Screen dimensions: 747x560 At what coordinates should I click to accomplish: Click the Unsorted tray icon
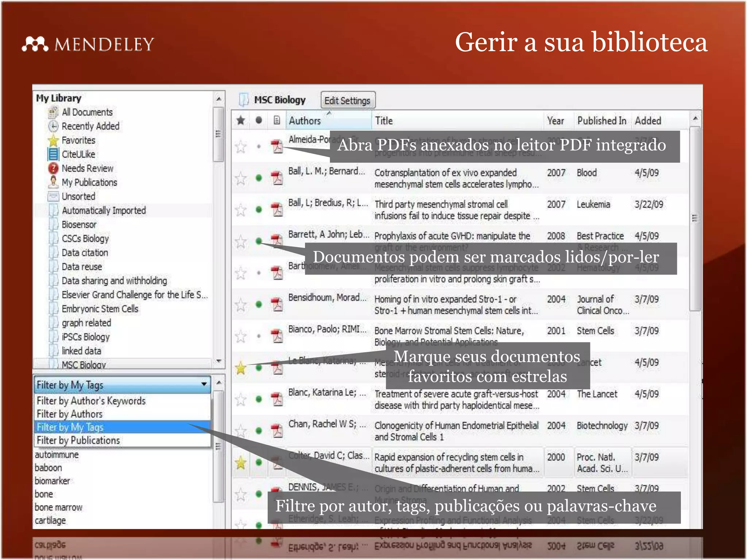(53, 197)
